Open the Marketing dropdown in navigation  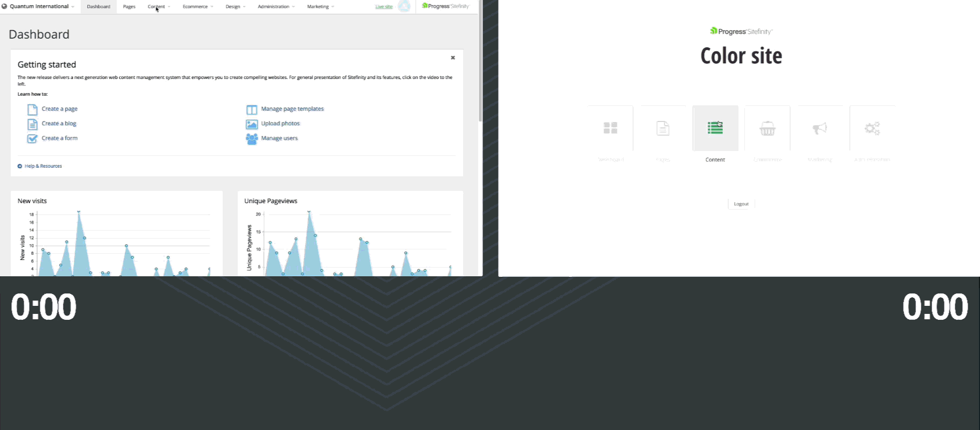(320, 6)
